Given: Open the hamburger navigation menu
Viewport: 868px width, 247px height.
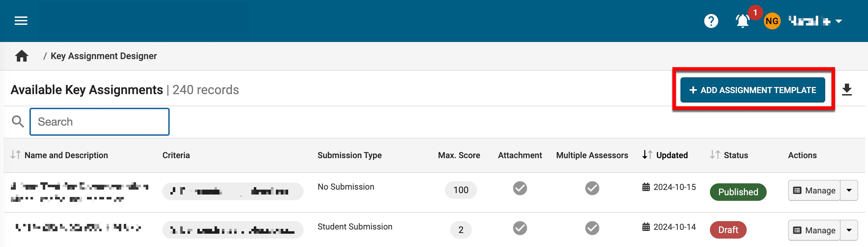Looking at the screenshot, I should (x=21, y=21).
